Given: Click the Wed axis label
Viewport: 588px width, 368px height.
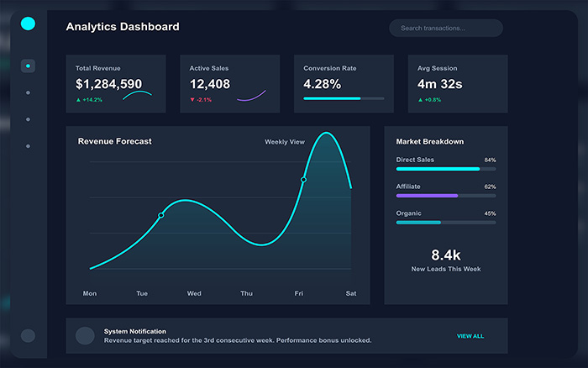Looking at the screenshot, I should (194, 293).
